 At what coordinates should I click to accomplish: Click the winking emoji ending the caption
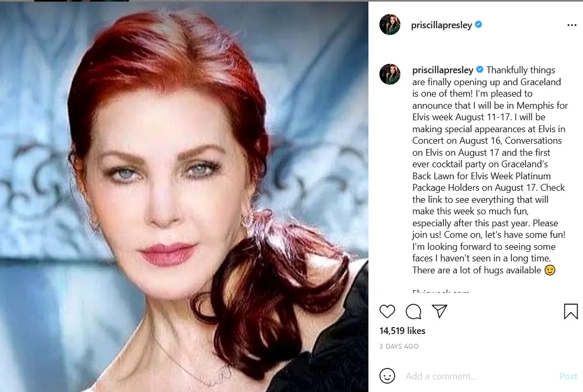[550, 270]
